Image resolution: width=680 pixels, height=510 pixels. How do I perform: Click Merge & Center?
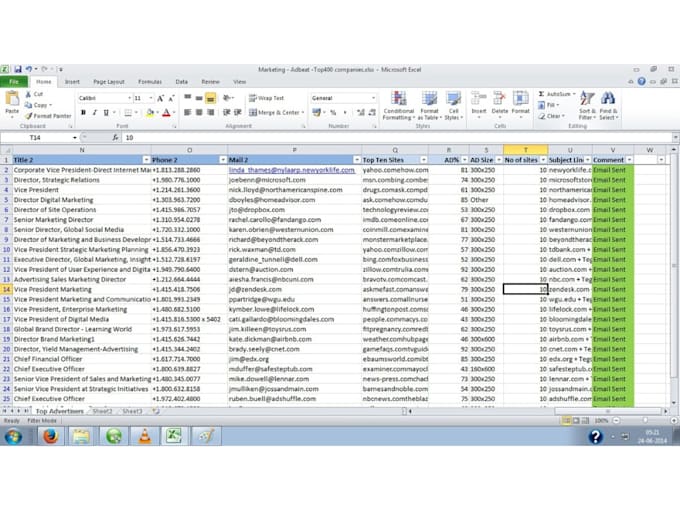pyautogui.click(x=274, y=113)
